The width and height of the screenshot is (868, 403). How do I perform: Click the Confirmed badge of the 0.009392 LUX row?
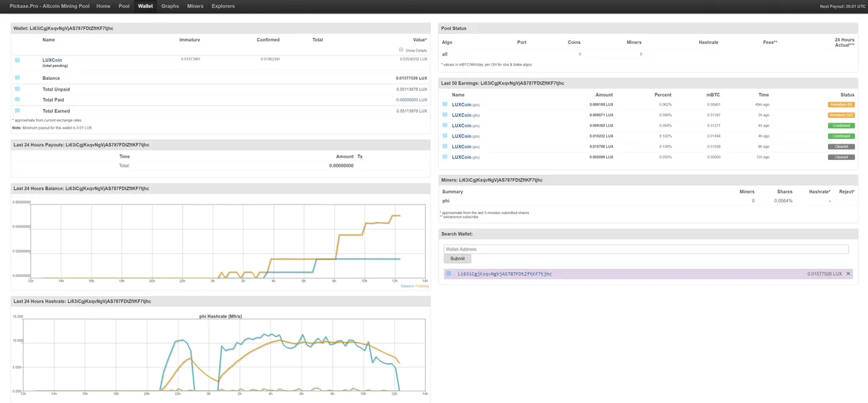pos(841,126)
